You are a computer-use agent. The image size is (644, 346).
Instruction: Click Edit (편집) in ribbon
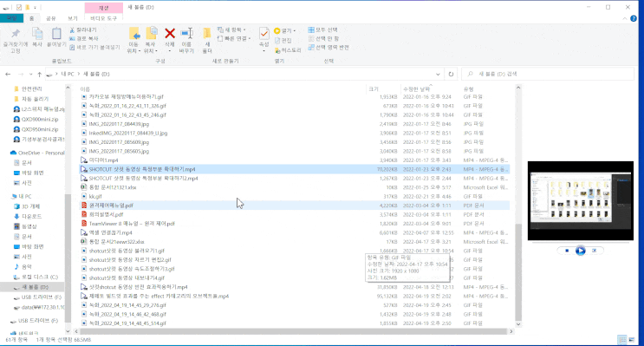pos(283,40)
